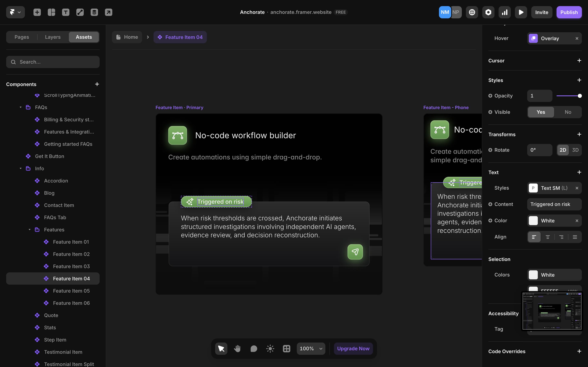588x367 pixels.
Task: Click the Upgrade Now button
Action: coord(353,348)
